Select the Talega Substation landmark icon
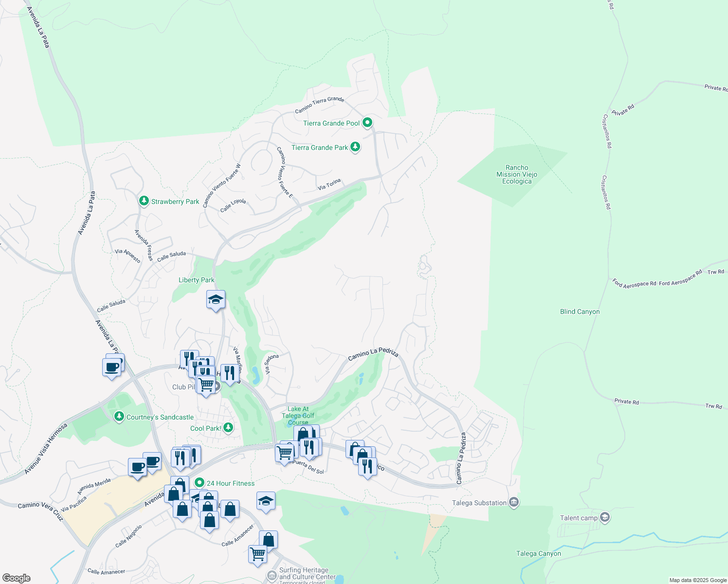This screenshot has height=584, width=728. [x=514, y=502]
